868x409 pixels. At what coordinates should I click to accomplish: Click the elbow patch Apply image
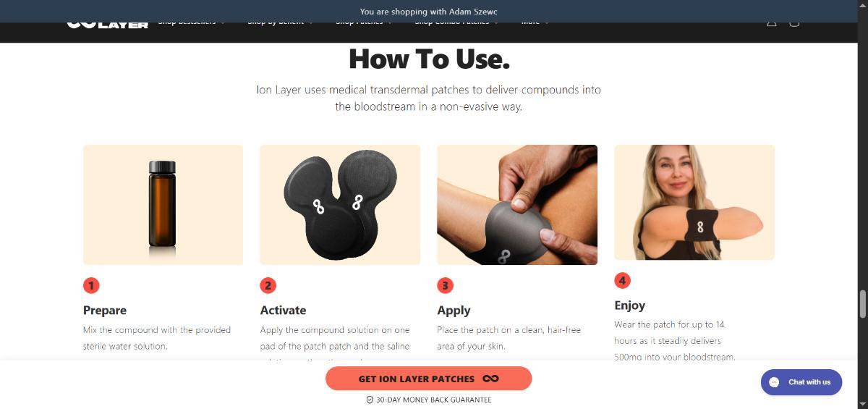click(517, 205)
